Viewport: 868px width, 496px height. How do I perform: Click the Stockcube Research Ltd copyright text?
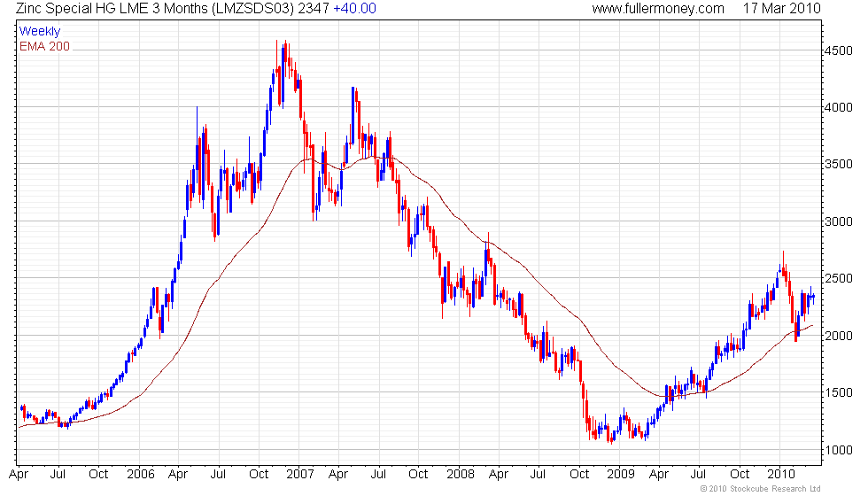pyautogui.click(x=760, y=489)
